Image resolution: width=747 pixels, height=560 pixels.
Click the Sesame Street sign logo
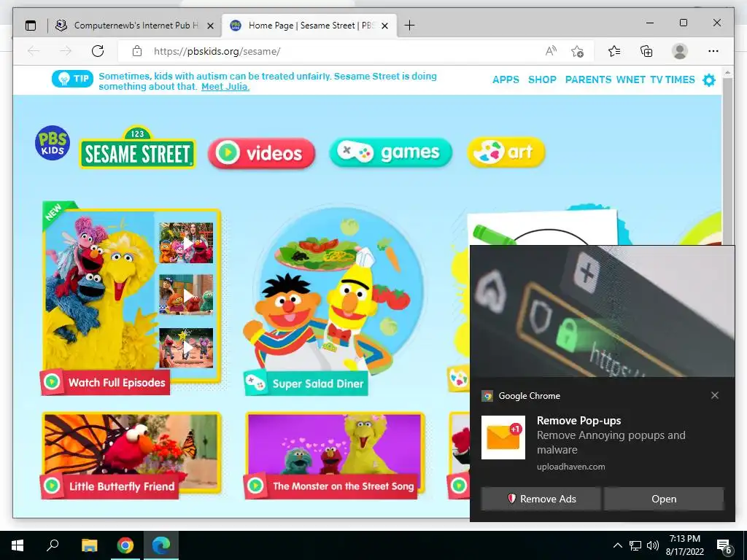click(x=137, y=147)
